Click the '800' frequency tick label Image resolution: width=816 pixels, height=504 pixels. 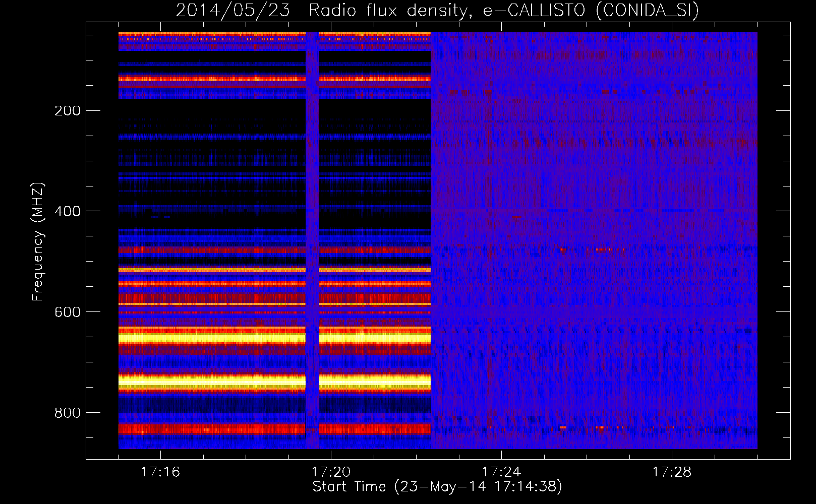pos(68,413)
